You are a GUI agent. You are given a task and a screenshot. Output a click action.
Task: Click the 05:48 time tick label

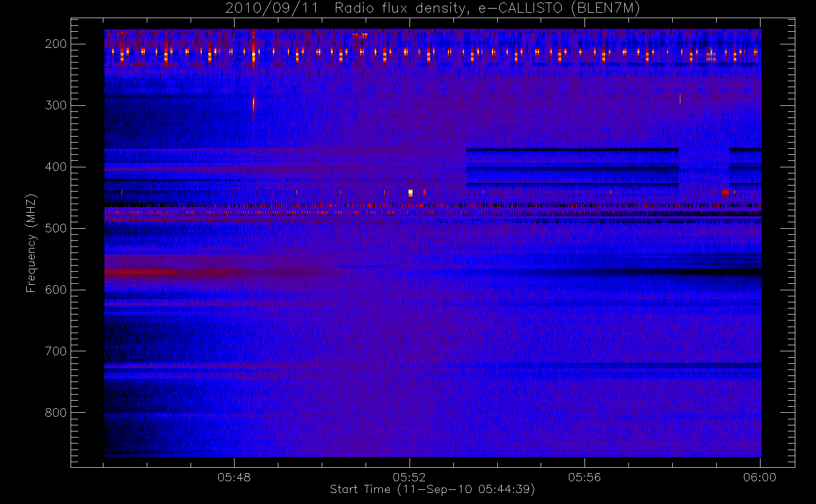pyautogui.click(x=234, y=477)
